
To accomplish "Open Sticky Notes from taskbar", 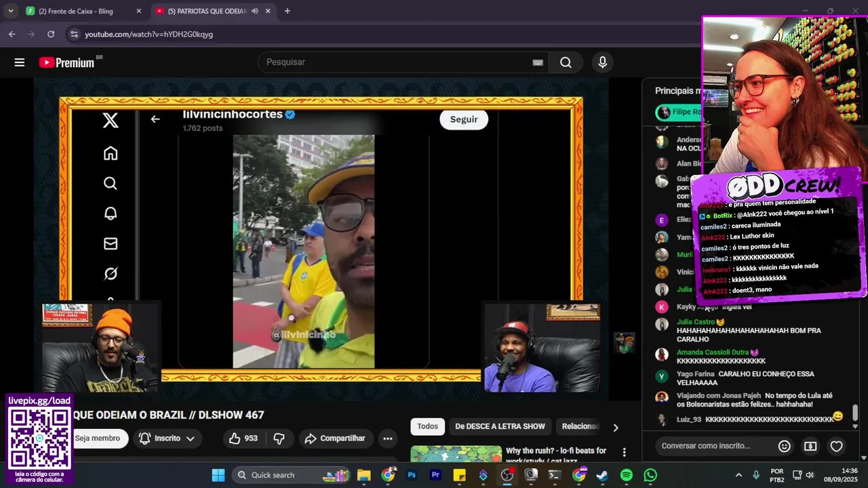I will coord(459,475).
